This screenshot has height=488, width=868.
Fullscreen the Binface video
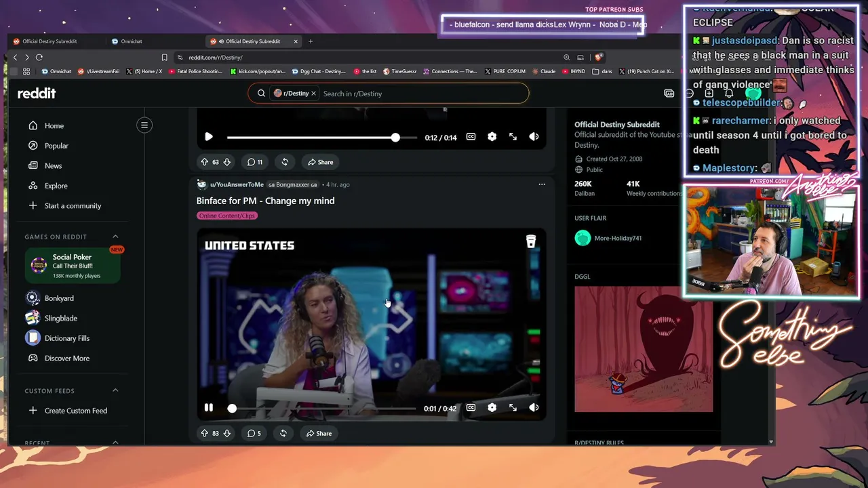(513, 408)
